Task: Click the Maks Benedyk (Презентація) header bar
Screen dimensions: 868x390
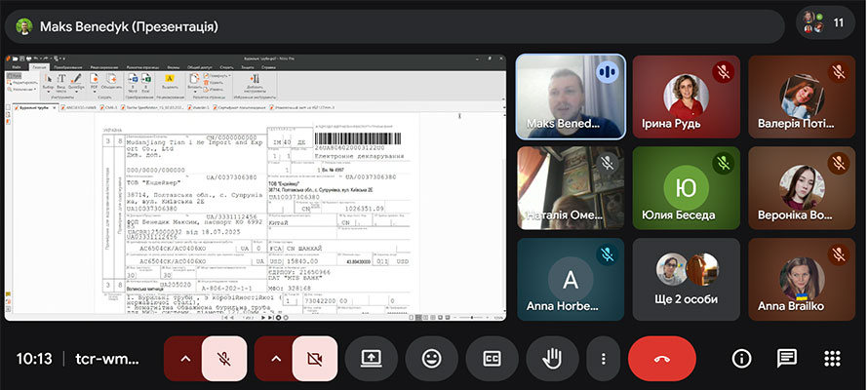Action: [394, 26]
